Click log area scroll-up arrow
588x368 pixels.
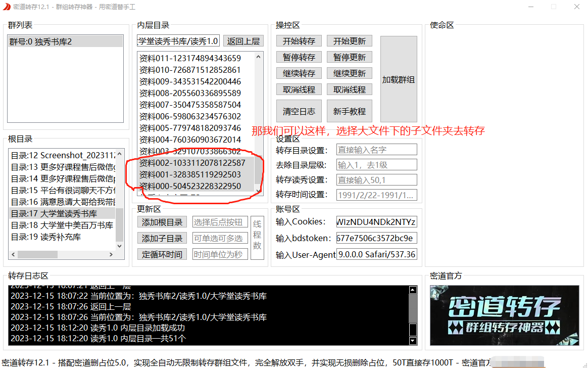point(413,290)
